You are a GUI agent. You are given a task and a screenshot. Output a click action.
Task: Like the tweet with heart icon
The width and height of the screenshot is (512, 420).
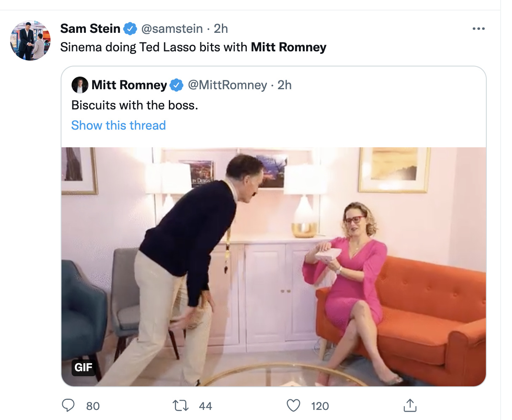[x=293, y=406]
